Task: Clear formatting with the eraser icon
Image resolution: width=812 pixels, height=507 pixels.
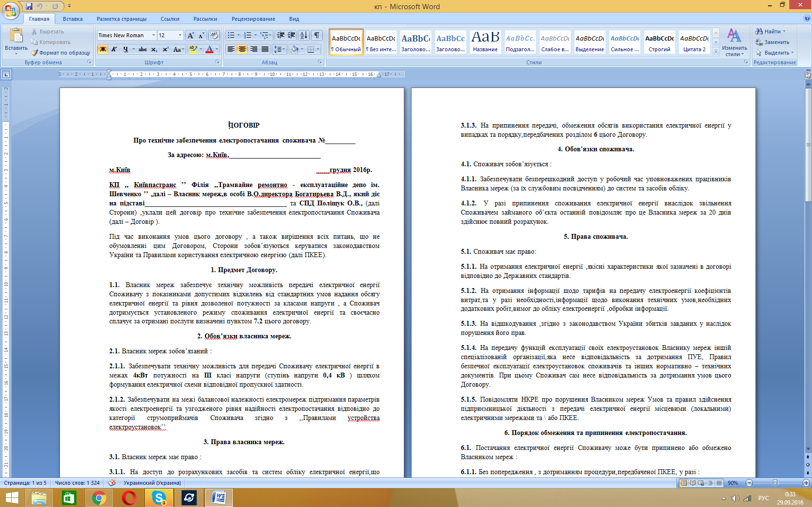Action: [214, 35]
